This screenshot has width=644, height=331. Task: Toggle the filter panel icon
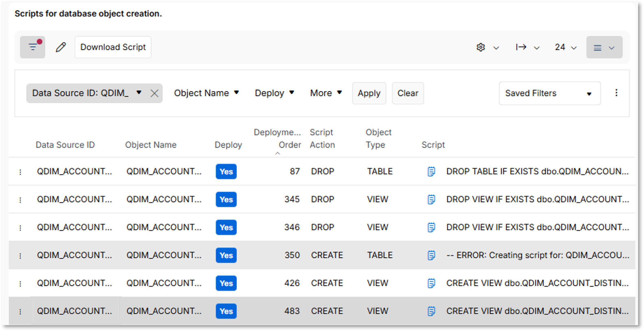[x=33, y=47]
